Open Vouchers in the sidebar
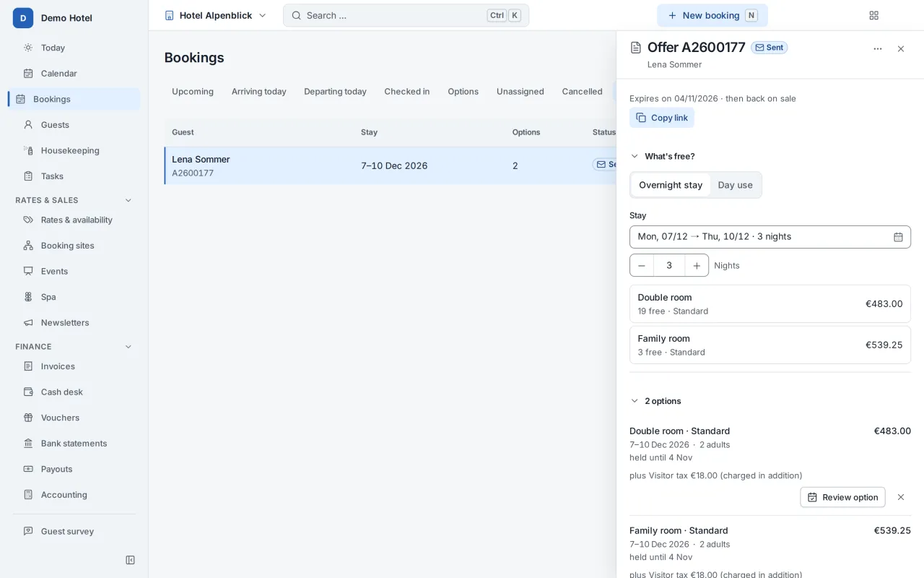This screenshot has width=924, height=578. tap(74, 418)
